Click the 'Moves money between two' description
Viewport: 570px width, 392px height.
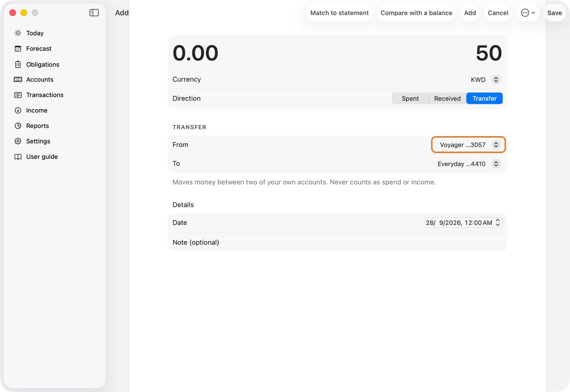tap(304, 182)
